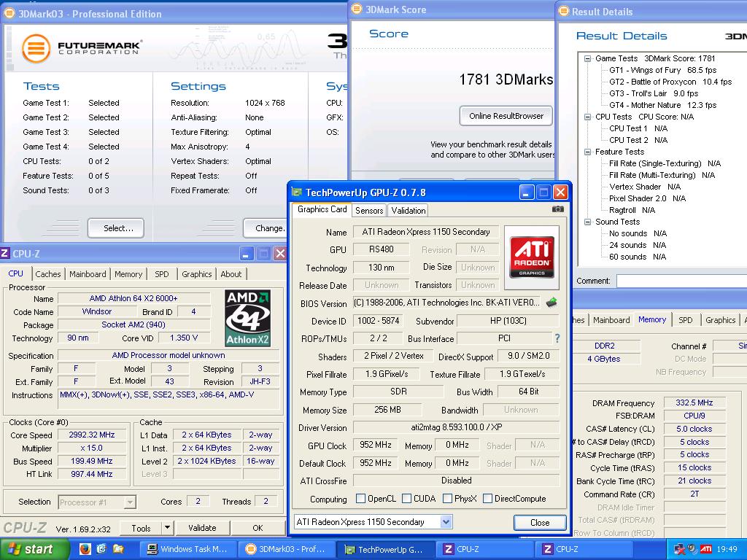Click the network tray icon with red mark

coord(679,549)
